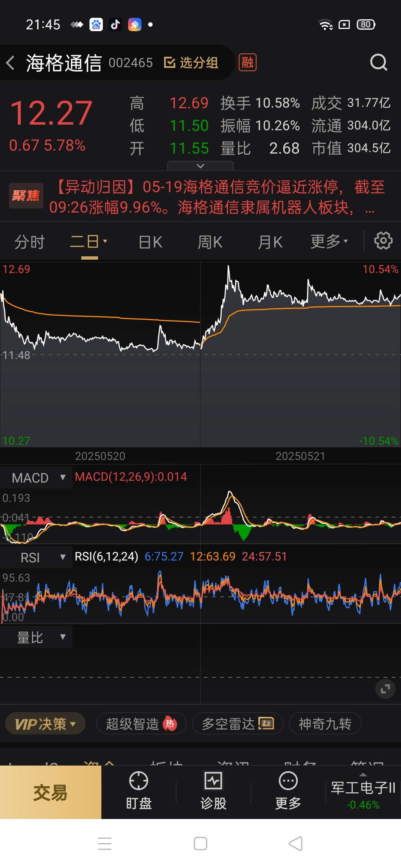This screenshot has height=868, width=401.
Task: Select 多空雷达 indicator chip
Action: (x=238, y=724)
